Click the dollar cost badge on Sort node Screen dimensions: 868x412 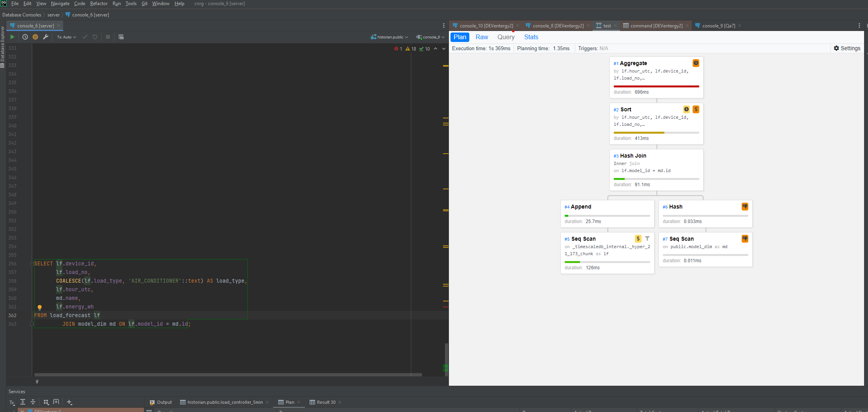[696, 109]
